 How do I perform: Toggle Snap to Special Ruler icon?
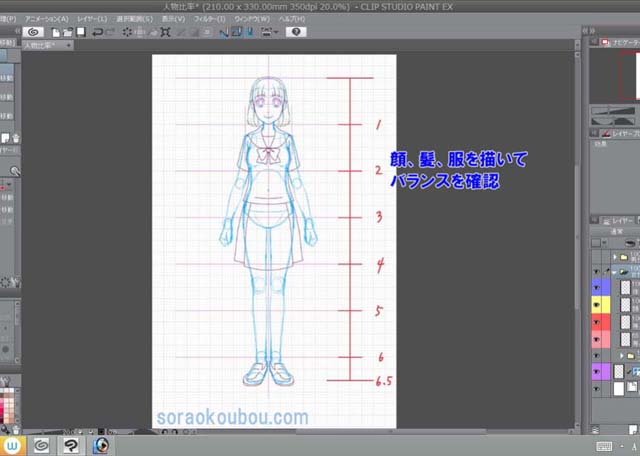click(237, 32)
